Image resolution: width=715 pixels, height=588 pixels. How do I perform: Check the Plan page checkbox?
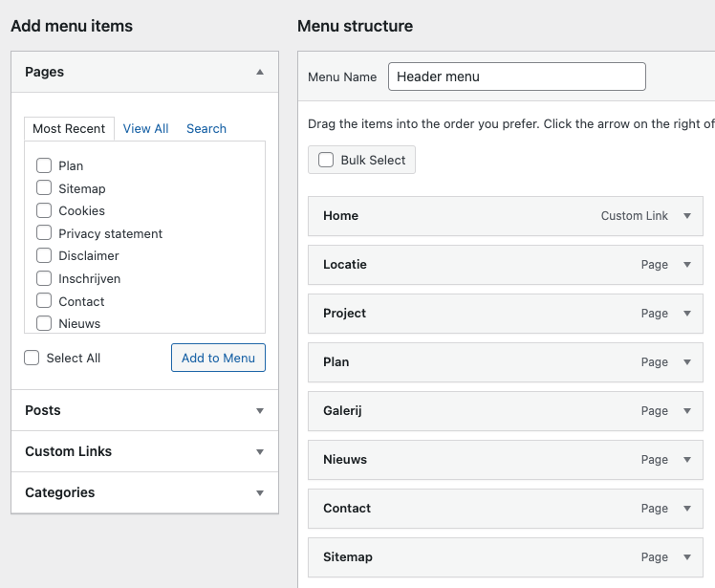tap(44, 165)
